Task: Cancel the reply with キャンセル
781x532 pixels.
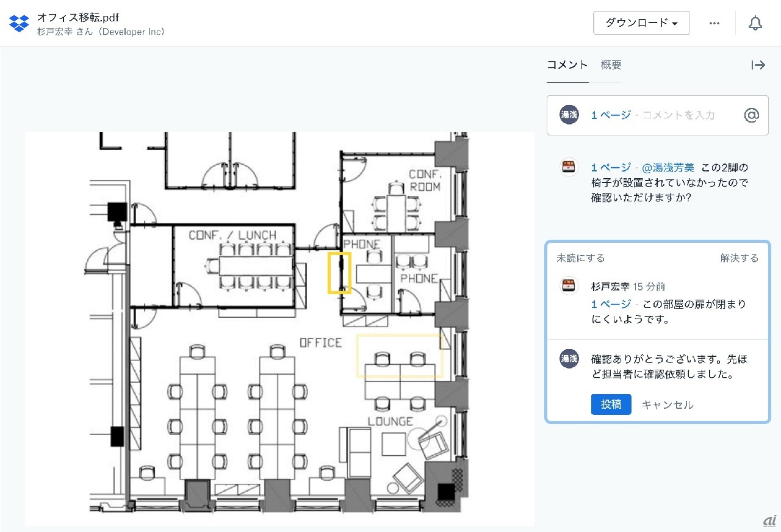Action: click(x=668, y=404)
